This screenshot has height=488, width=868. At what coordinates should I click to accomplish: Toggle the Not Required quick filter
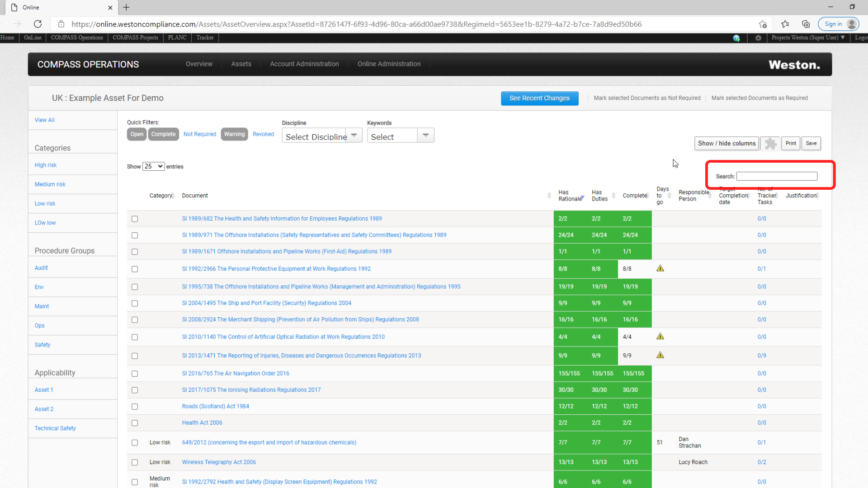click(200, 134)
